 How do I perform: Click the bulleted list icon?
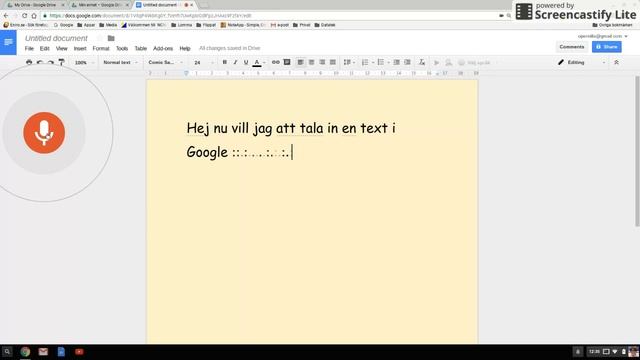coord(382,62)
